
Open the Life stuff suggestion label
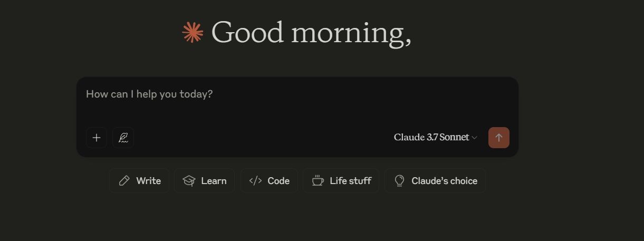[350, 181]
